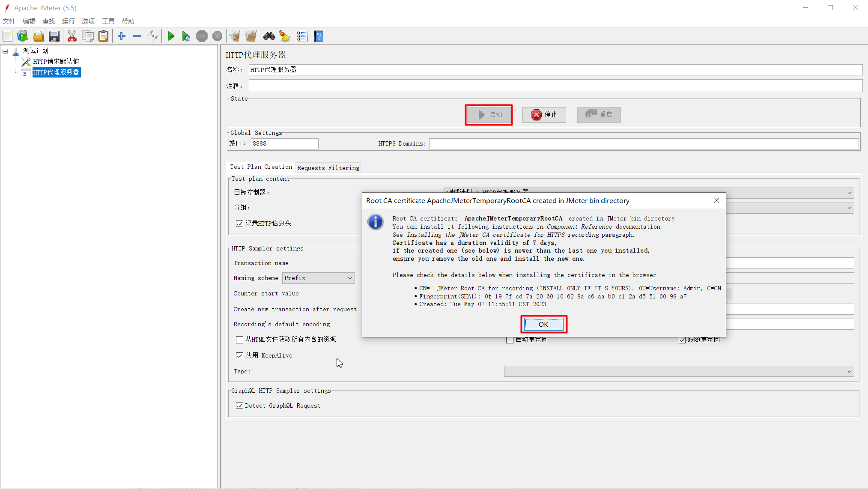Click the 名称 name input field
The image size is (868, 489).
555,70
